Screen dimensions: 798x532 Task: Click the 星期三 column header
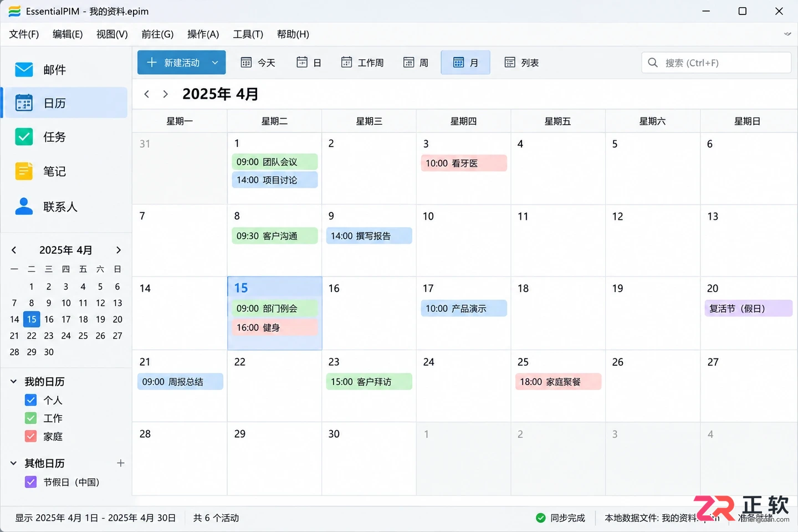(x=369, y=121)
